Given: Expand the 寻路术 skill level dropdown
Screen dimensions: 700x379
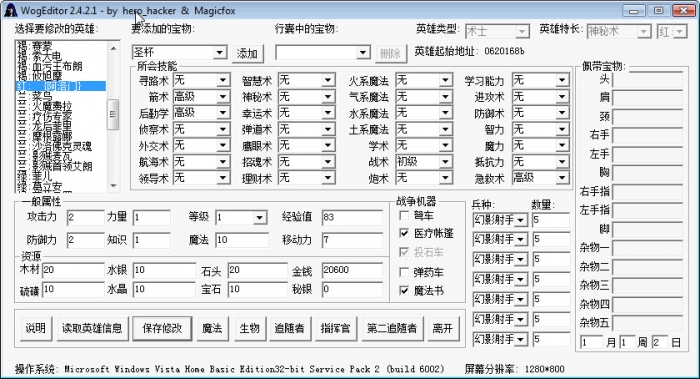Looking at the screenshot, I should 223,80.
